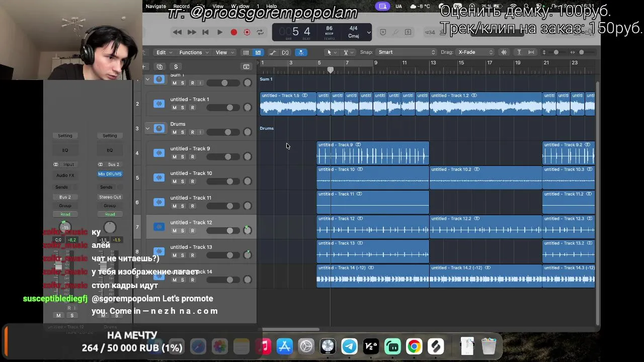Open the Navigate menu
Image resolution: width=644 pixels, height=362 pixels.
click(x=156, y=6)
